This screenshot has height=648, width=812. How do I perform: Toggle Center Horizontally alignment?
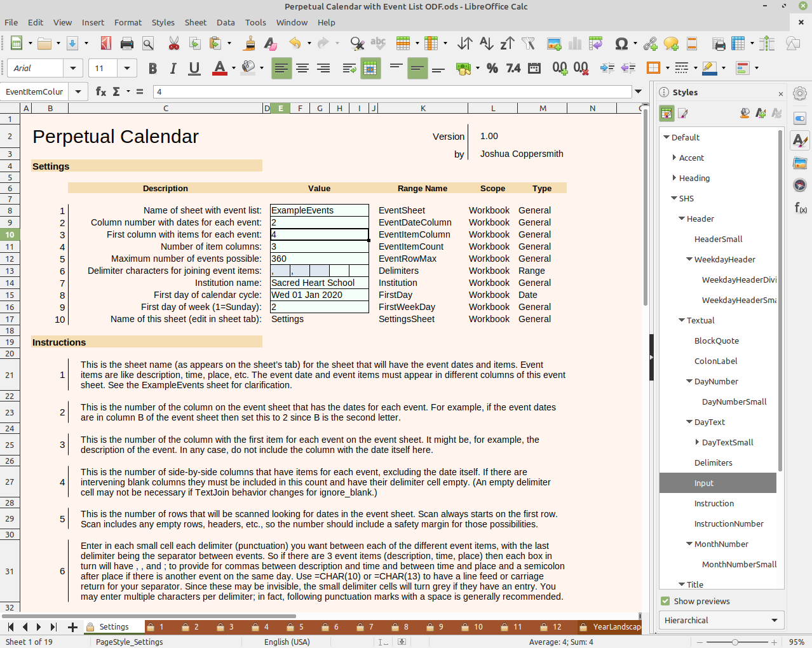pyautogui.click(x=302, y=68)
